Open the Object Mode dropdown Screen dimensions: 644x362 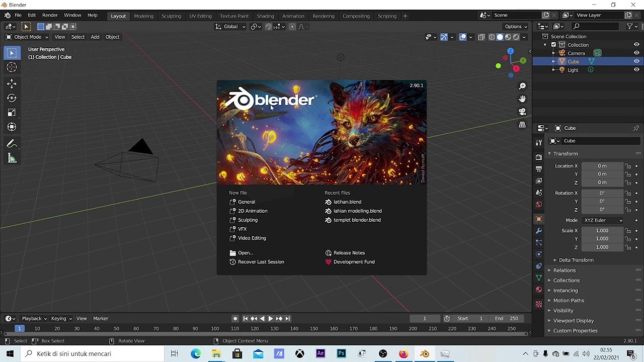[28, 37]
